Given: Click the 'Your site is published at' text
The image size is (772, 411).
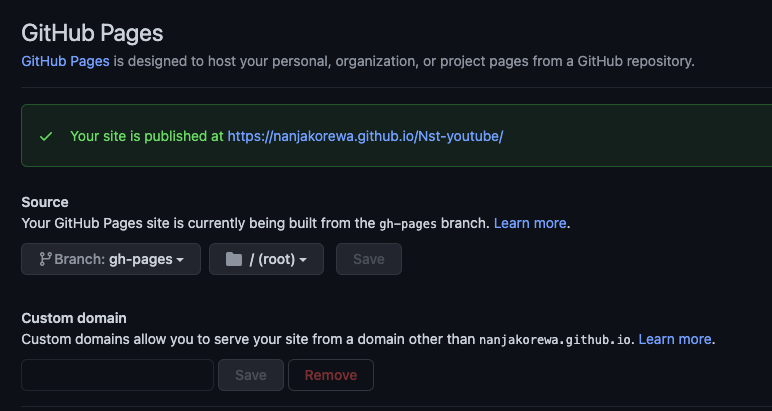Looking at the screenshot, I should (147, 136).
